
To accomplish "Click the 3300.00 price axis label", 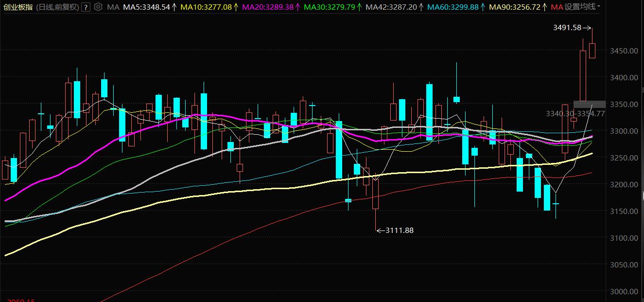I will (x=624, y=131).
